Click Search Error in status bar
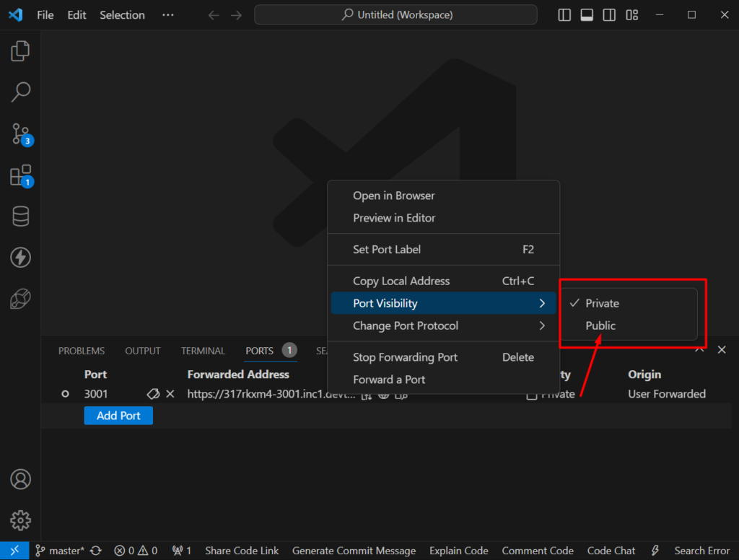 pos(701,551)
